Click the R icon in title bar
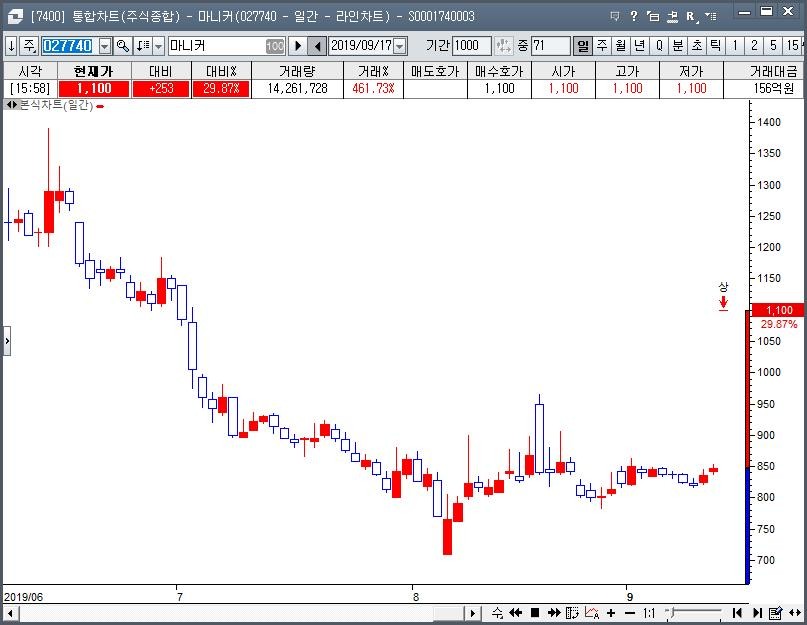Screen dimensions: 807x625 pyautogui.click(x=691, y=16)
